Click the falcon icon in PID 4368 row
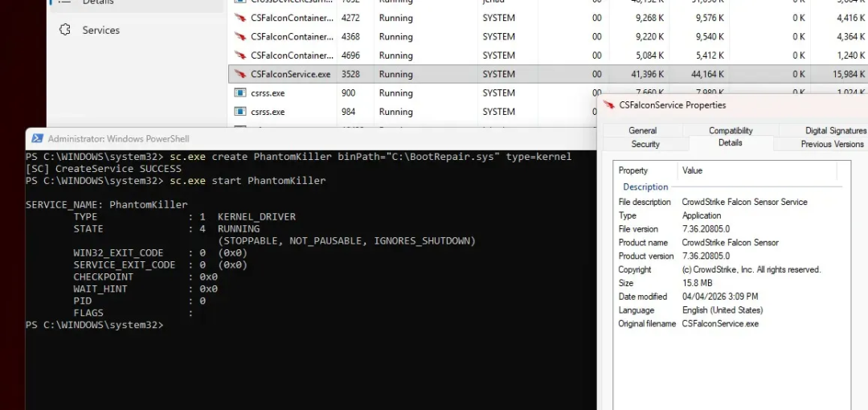 click(240, 36)
